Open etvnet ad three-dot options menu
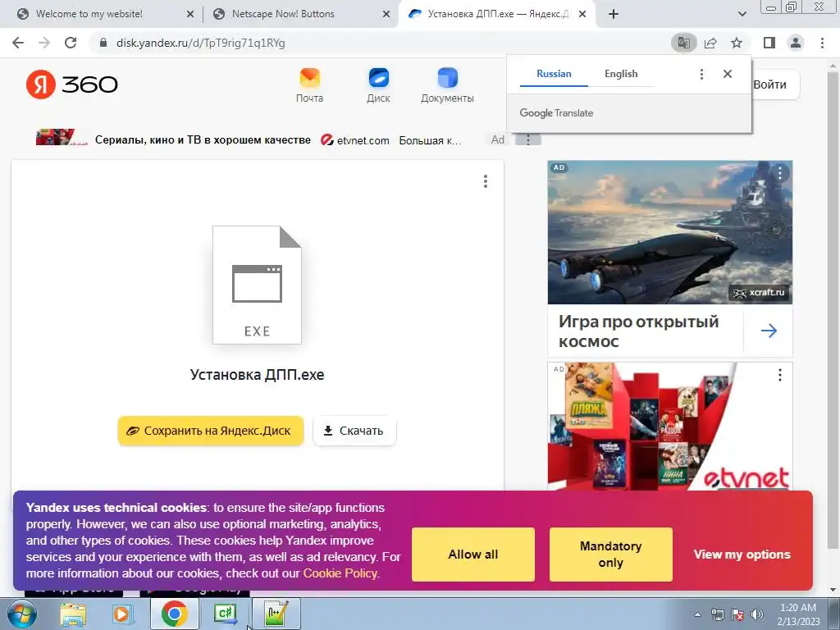 779,375
